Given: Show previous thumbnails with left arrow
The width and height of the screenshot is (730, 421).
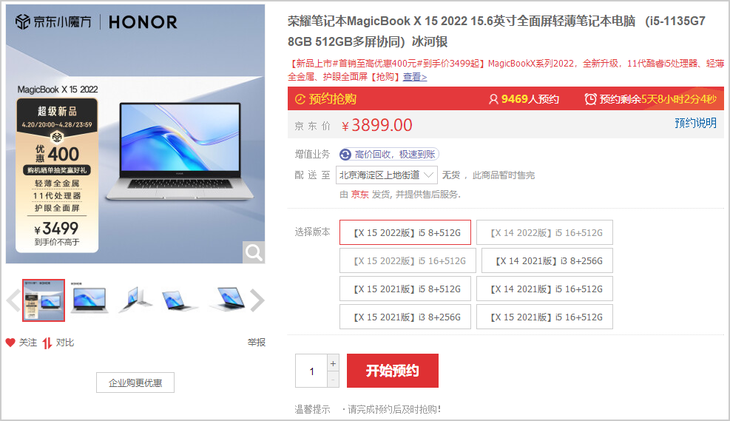Looking at the screenshot, I should [x=13, y=300].
